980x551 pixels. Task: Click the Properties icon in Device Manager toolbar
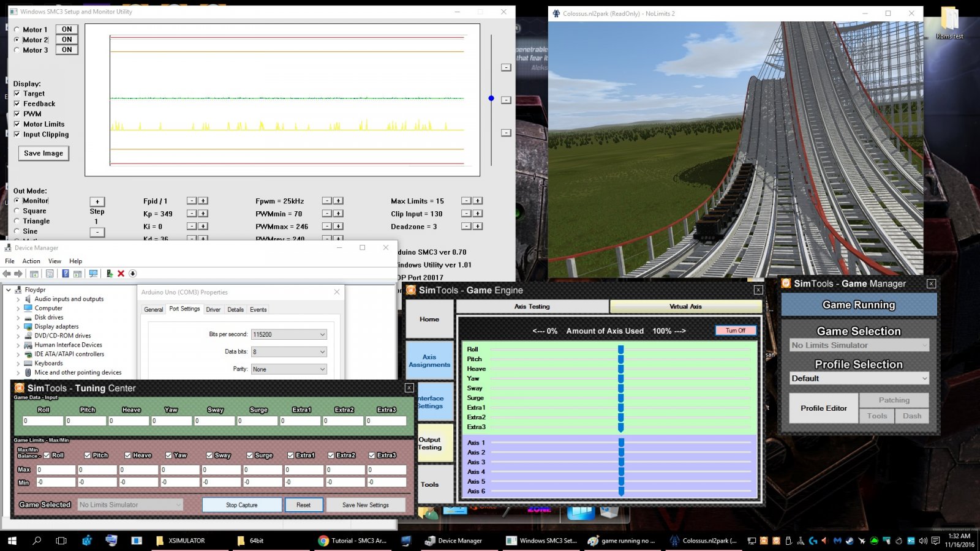(50, 274)
